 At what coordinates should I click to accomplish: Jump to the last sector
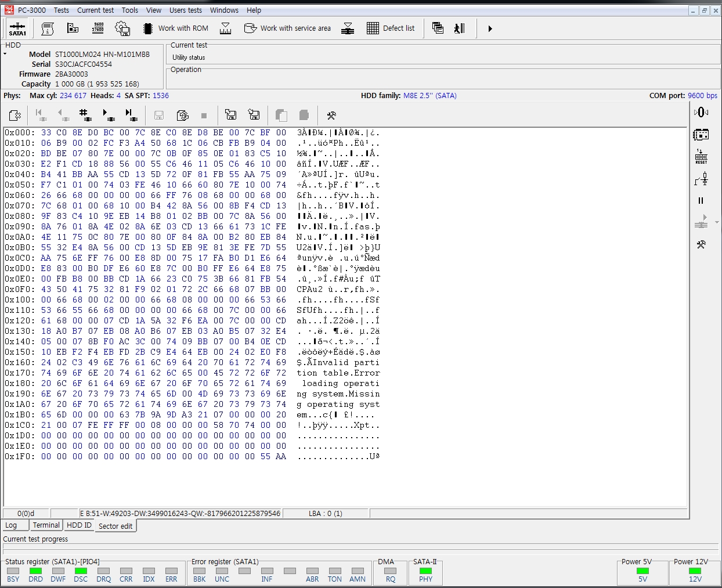click(131, 115)
